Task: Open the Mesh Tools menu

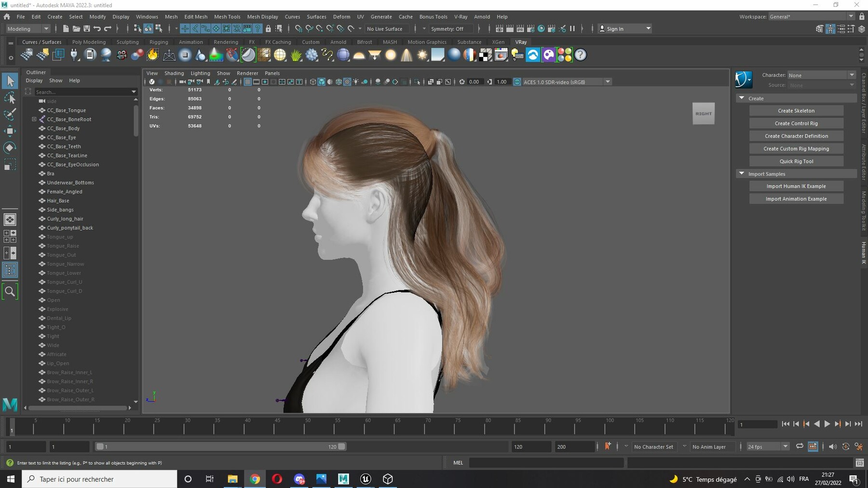Action: click(227, 16)
